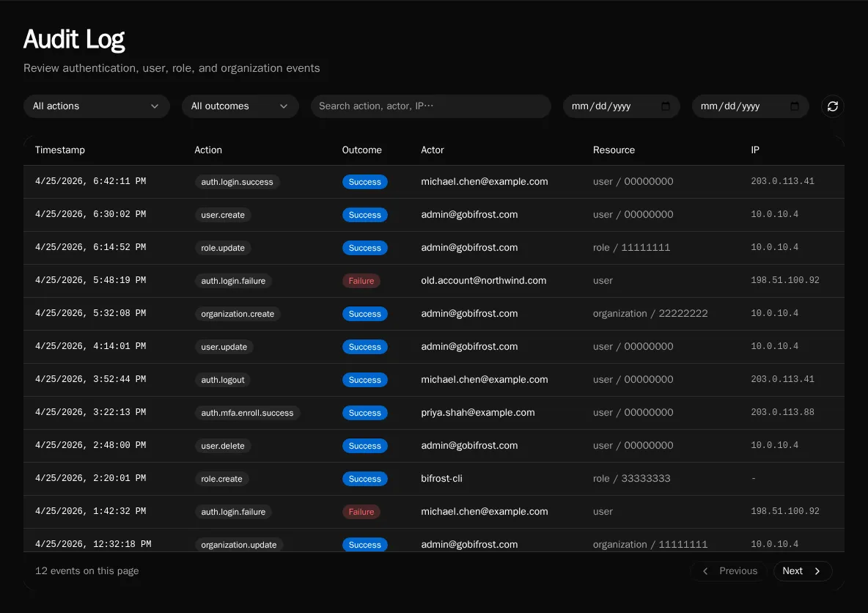Click actor bifrost-cli
This screenshot has height=613, width=868.
(441, 478)
